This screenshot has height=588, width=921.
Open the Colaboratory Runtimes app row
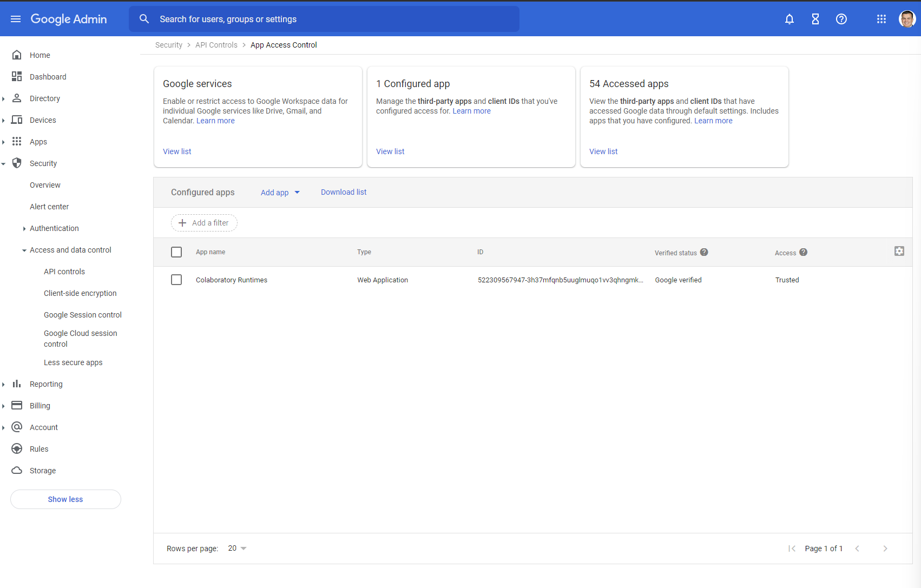(533, 280)
